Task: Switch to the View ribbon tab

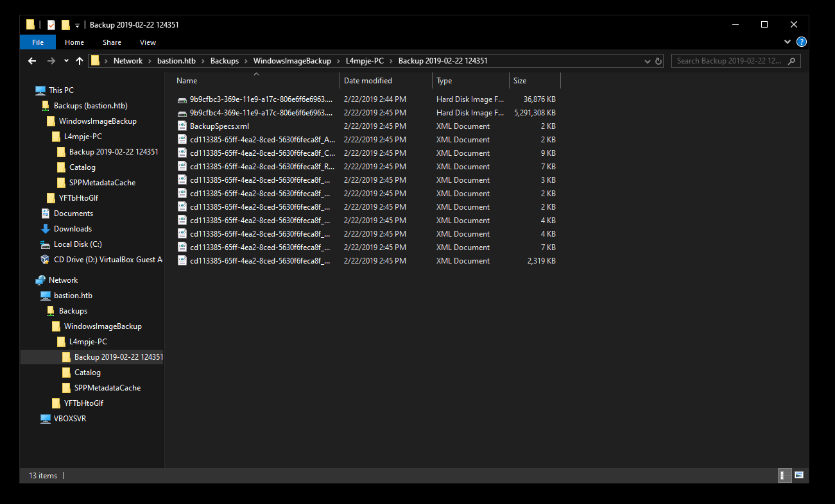Action: [148, 42]
